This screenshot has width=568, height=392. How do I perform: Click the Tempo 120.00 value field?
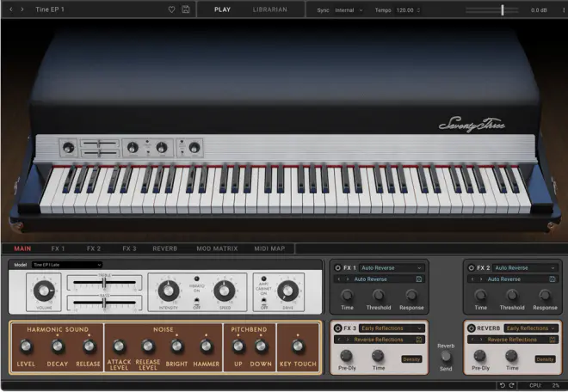[405, 10]
